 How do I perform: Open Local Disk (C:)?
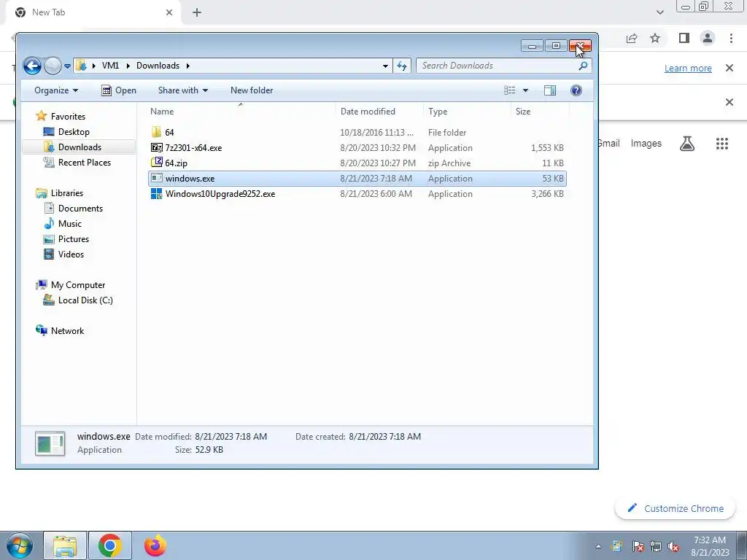[85, 300]
